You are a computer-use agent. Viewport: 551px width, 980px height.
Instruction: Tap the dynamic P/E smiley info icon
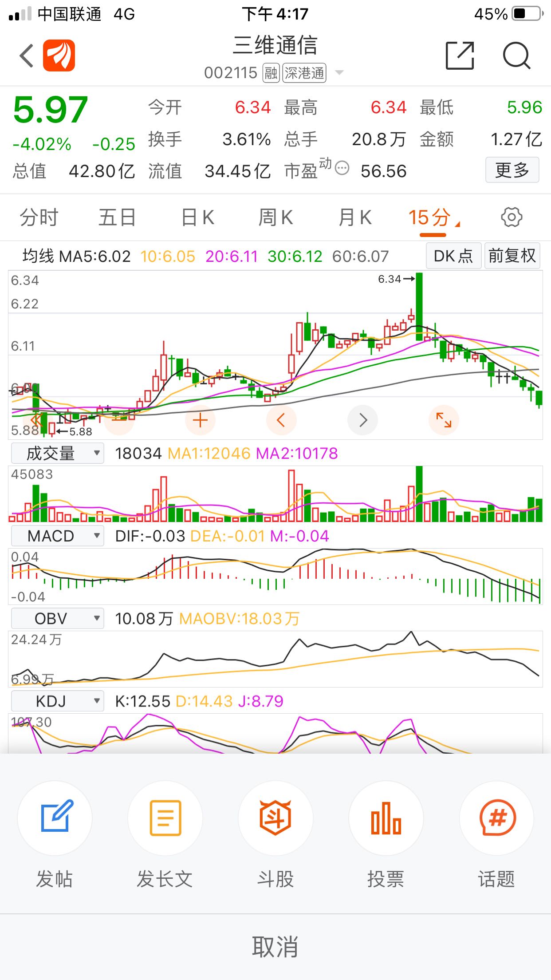tap(342, 168)
